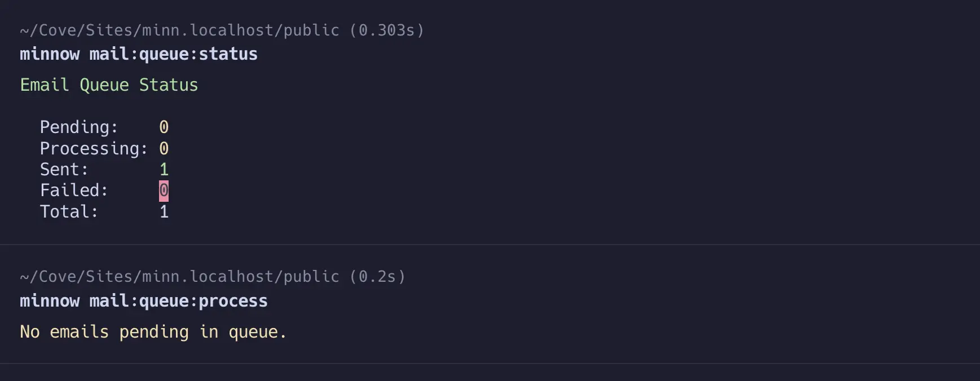The height and width of the screenshot is (381, 980).
Task: Click the Processing label
Action: (x=94, y=149)
